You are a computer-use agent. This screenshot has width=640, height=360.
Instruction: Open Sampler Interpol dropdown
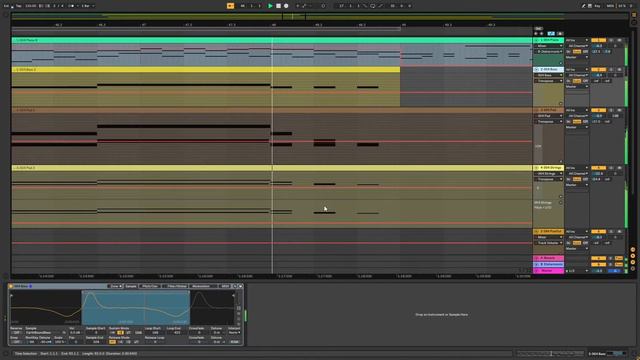[x=234, y=333]
